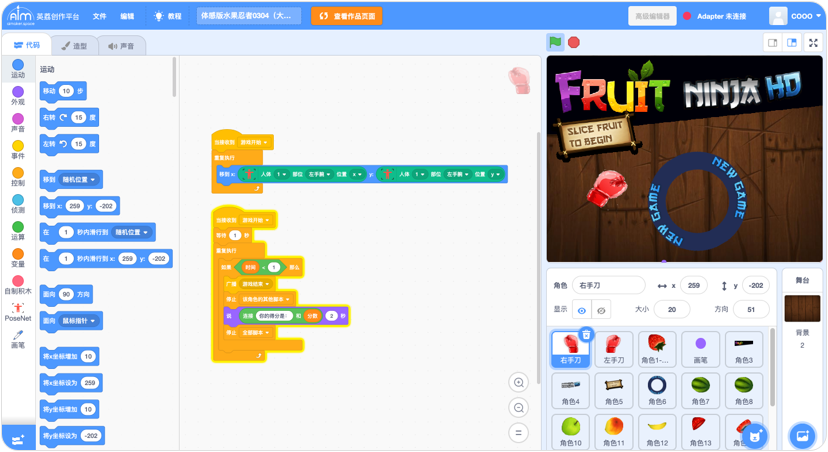
Task: Open the coco user account menu
Action: click(x=797, y=16)
